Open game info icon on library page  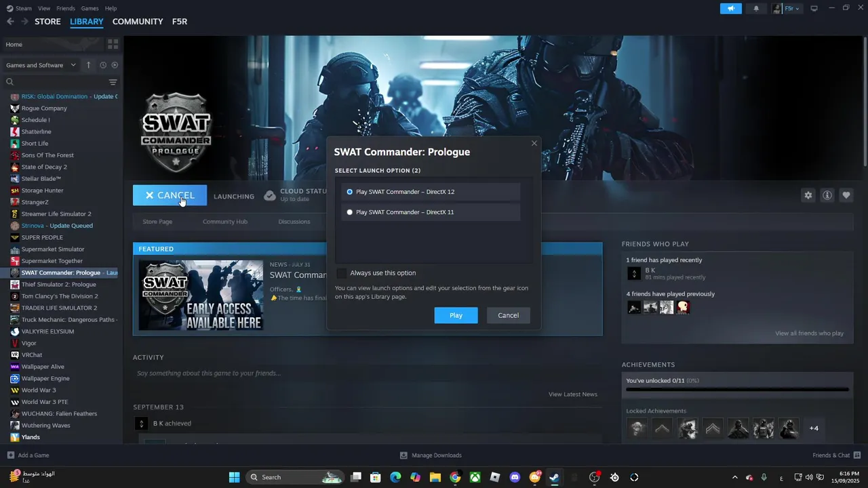tap(827, 195)
